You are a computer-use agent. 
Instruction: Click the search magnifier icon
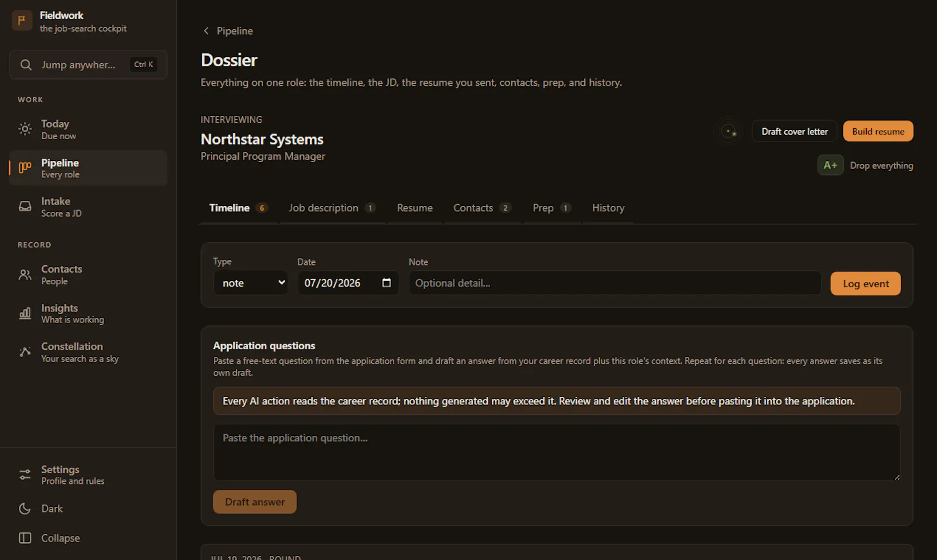26,65
